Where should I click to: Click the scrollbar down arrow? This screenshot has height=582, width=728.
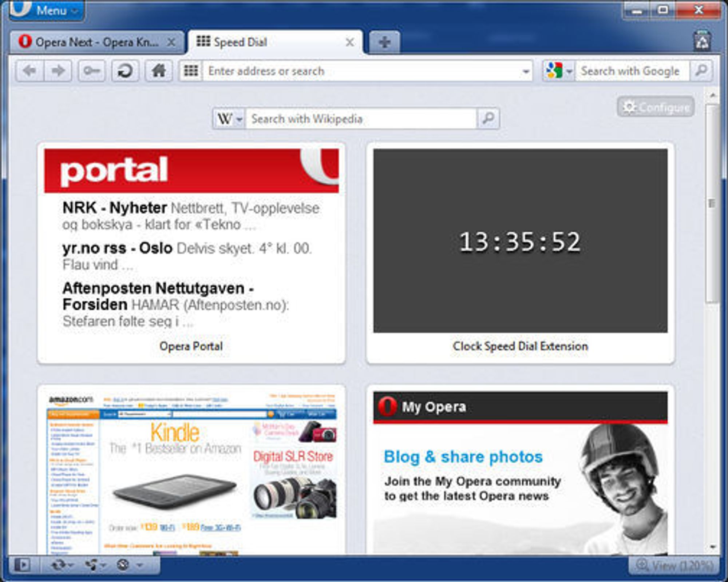(713, 546)
